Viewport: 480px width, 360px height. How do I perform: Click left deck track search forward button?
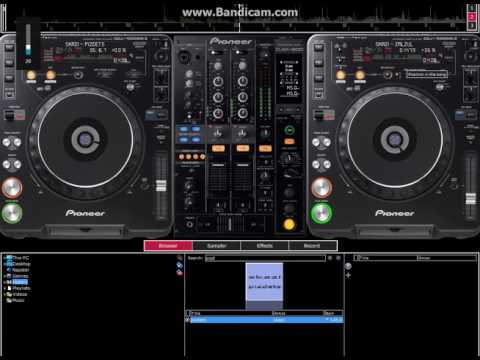tap(17, 143)
